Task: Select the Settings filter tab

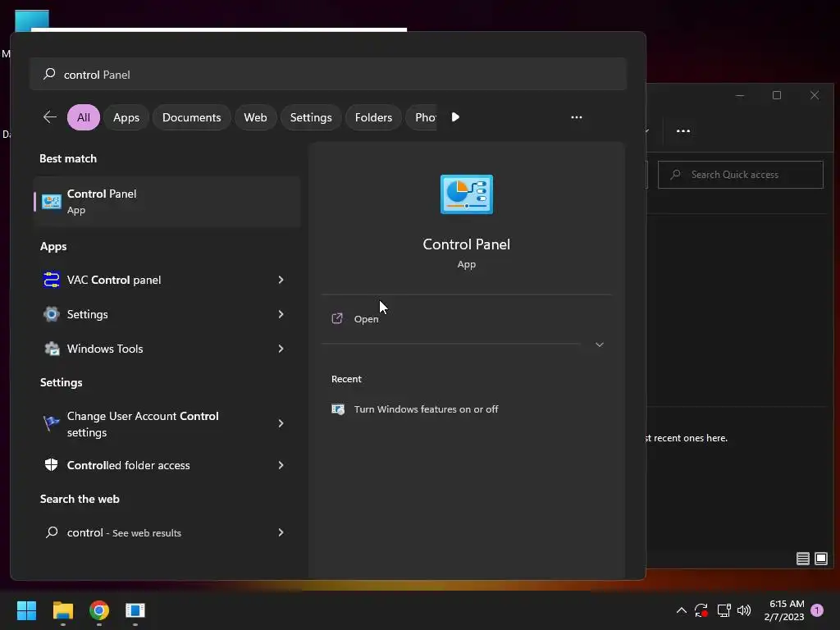Action: tap(311, 117)
